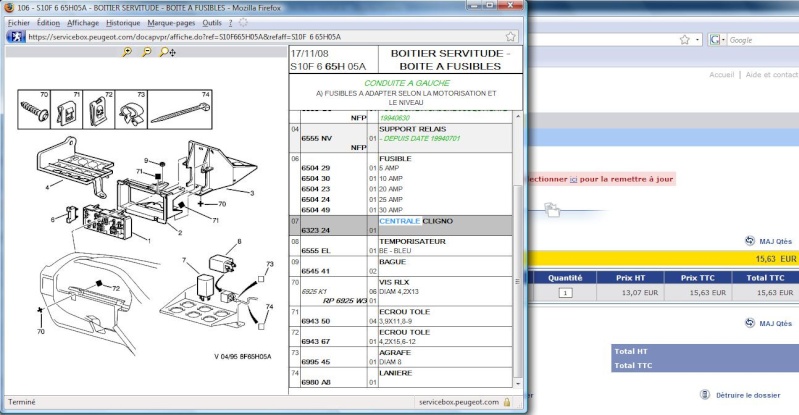This screenshot has height=415, width=799.
Task: Click MAJ Qtés link below the price table
Action: pos(776,323)
